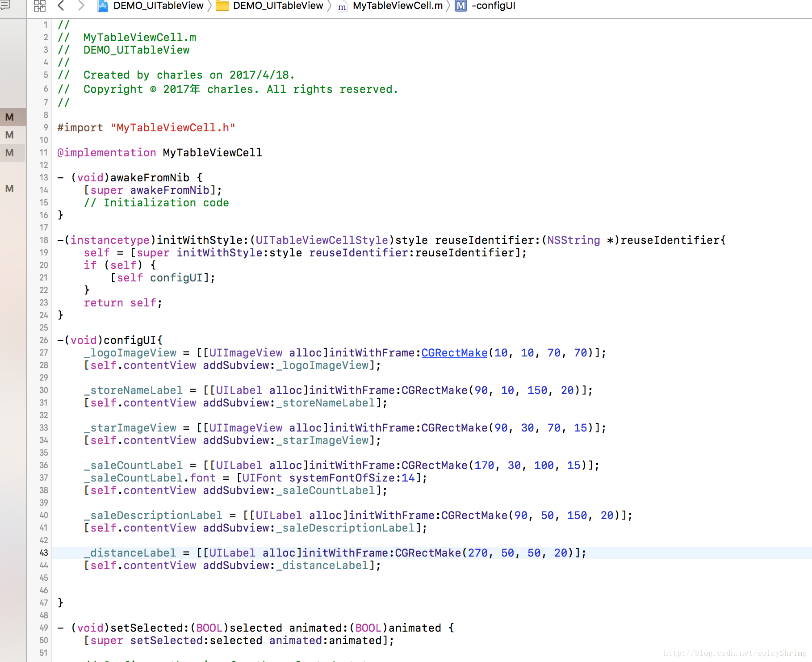Click the Copyright comment line

point(228,89)
